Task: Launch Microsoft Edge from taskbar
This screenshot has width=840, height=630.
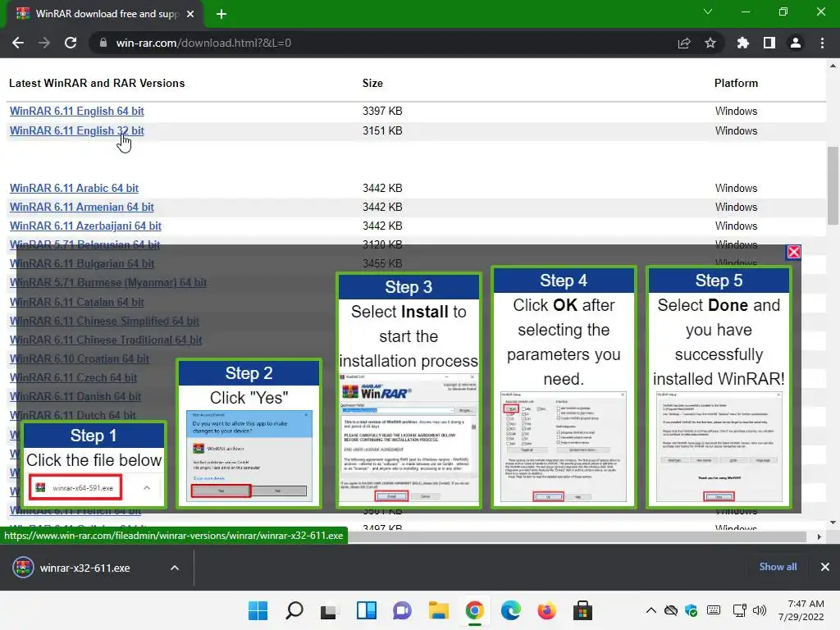Action: 510,610
